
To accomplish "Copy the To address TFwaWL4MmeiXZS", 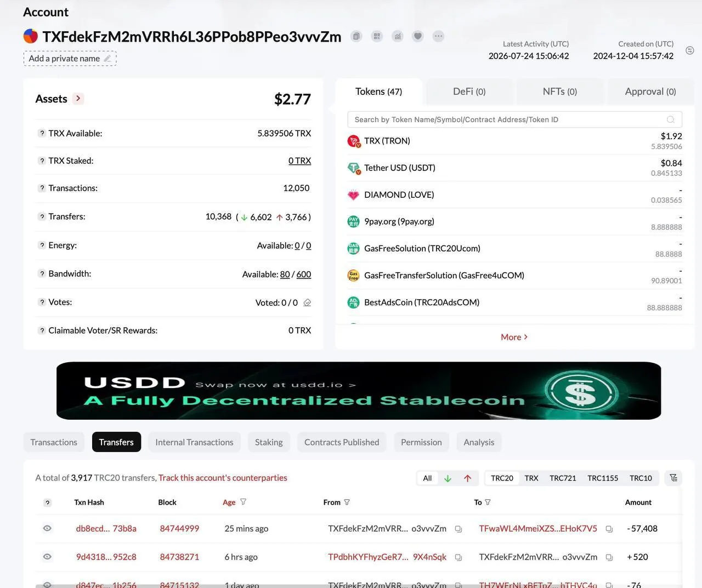I will pyautogui.click(x=609, y=529).
